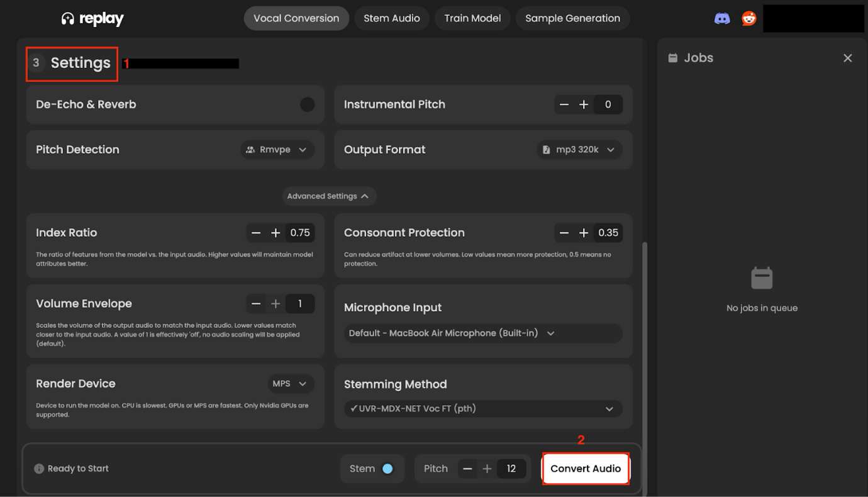Viewport: 868px width, 497px height.
Task: Open the Train Model tab
Action: click(472, 18)
